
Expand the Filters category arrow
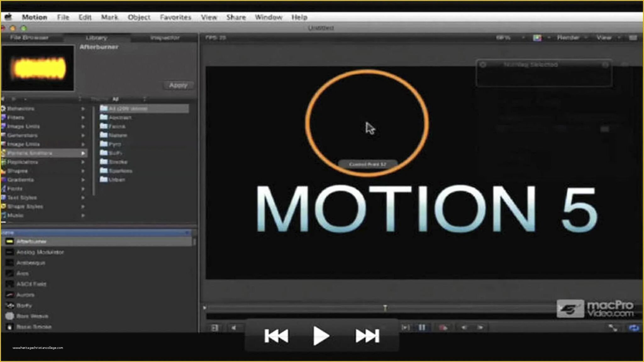point(83,118)
